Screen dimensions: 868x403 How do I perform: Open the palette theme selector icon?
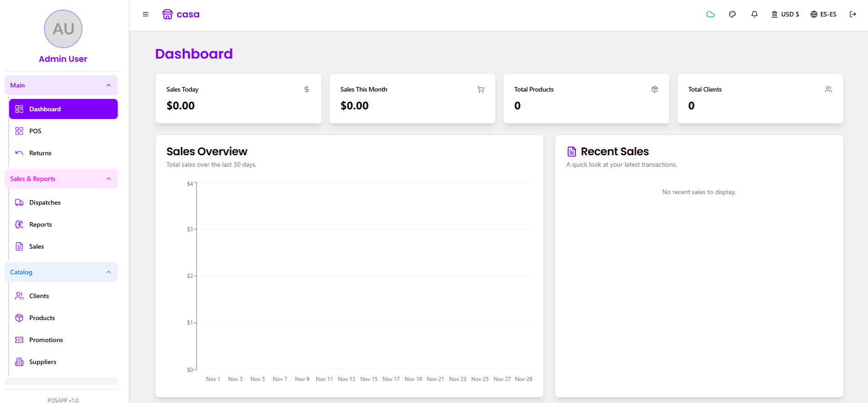pyautogui.click(x=732, y=14)
